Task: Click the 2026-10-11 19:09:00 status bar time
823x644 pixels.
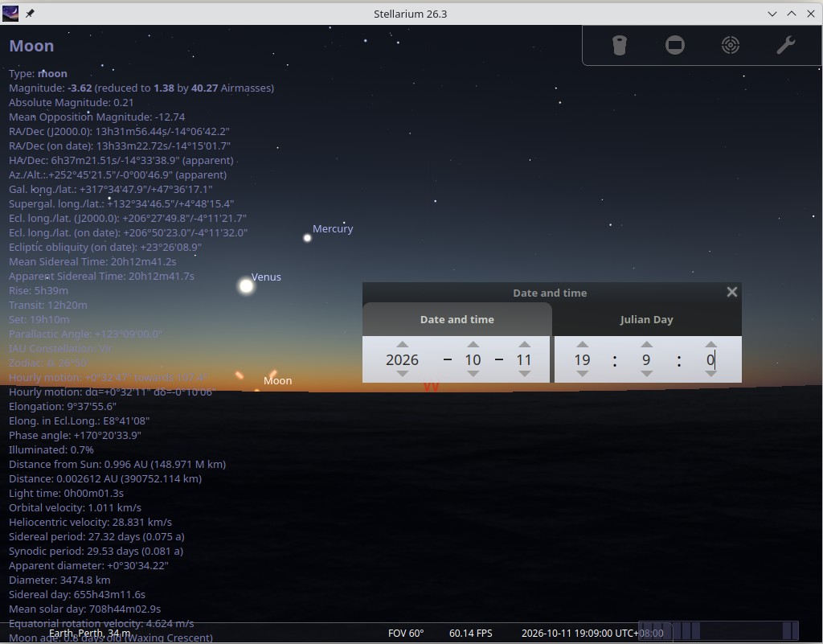Action: 592,633
